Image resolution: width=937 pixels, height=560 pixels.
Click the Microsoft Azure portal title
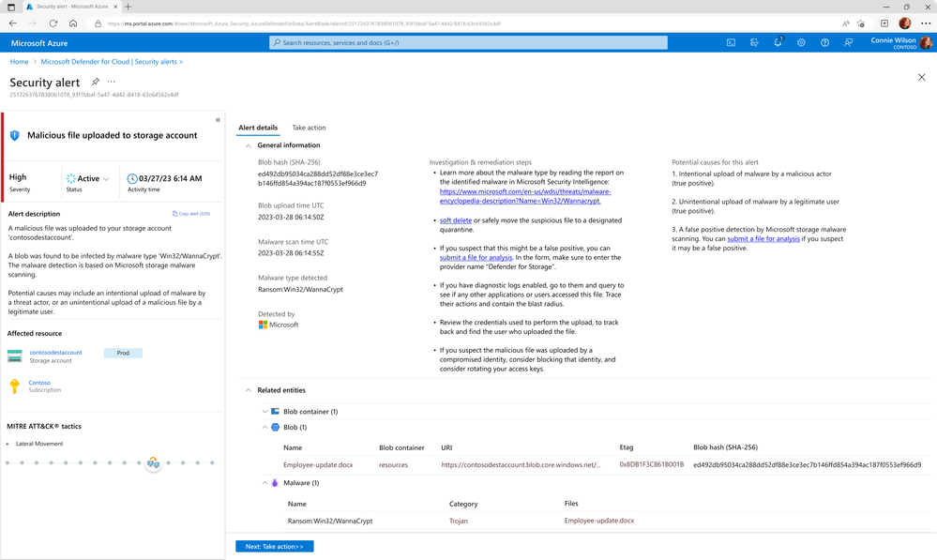[39, 43]
